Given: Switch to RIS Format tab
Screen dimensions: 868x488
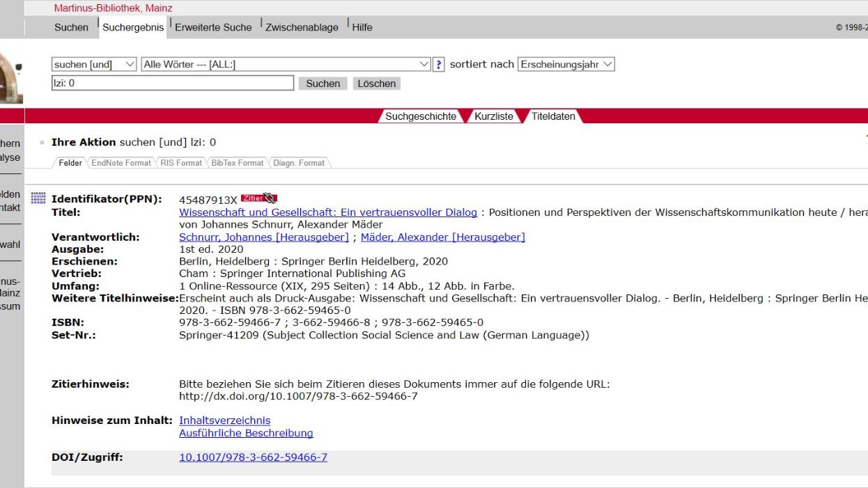Looking at the screenshot, I should pos(180,163).
